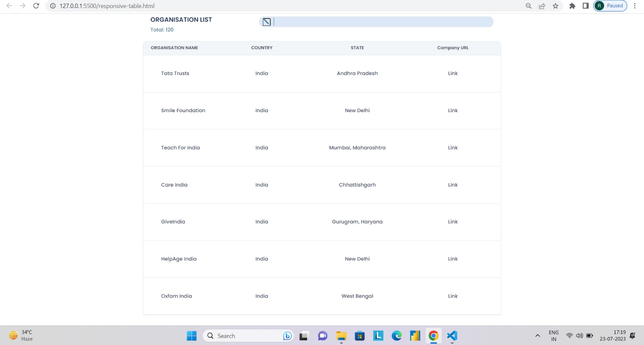Open the Link for Oxfam India
Image resolution: width=644 pixels, height=345 pixels.
453,296
